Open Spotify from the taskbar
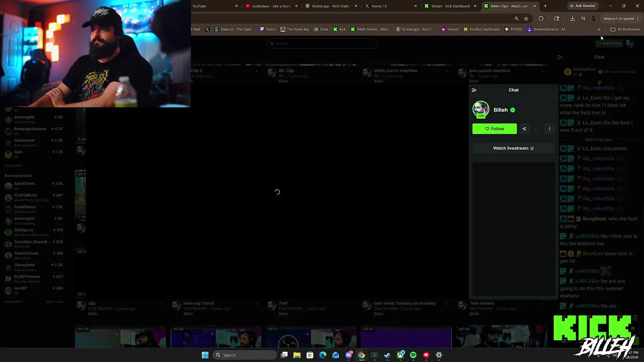644x362 pixels. click(413, 355)
